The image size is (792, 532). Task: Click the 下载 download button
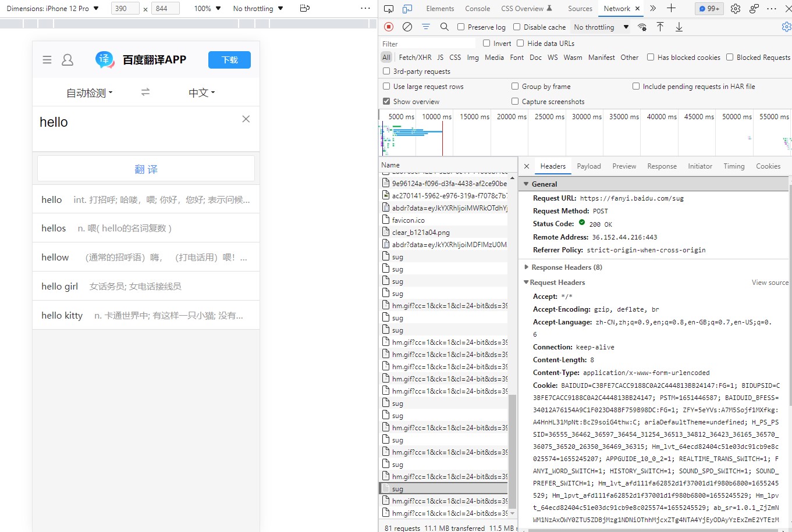coord(229,60)
